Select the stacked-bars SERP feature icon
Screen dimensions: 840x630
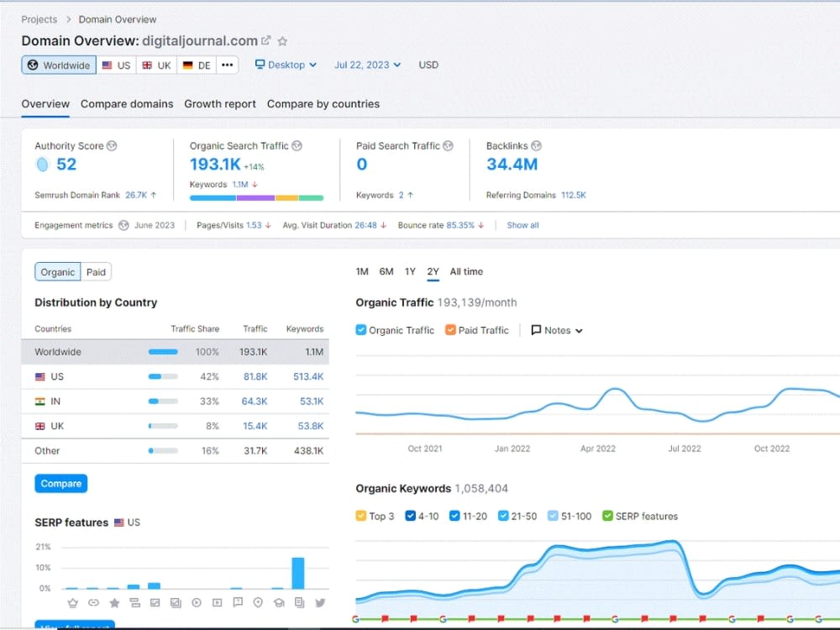coord(135,602)
